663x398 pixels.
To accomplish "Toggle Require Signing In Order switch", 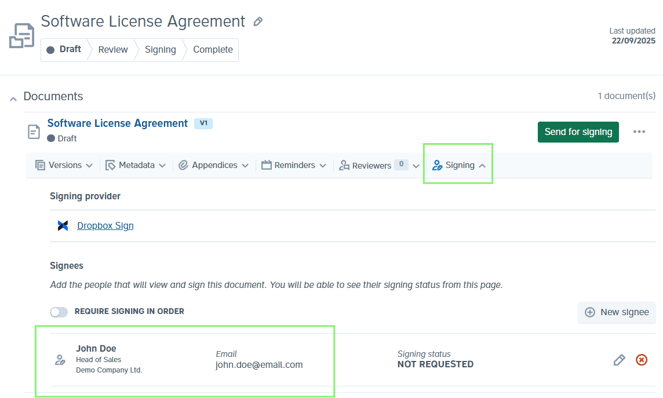I will click(59, 312).
